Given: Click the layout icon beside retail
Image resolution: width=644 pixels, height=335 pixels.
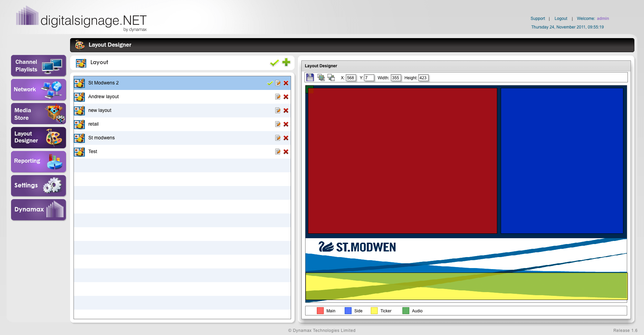Looking at the screenshot, I should coord(80,124).
